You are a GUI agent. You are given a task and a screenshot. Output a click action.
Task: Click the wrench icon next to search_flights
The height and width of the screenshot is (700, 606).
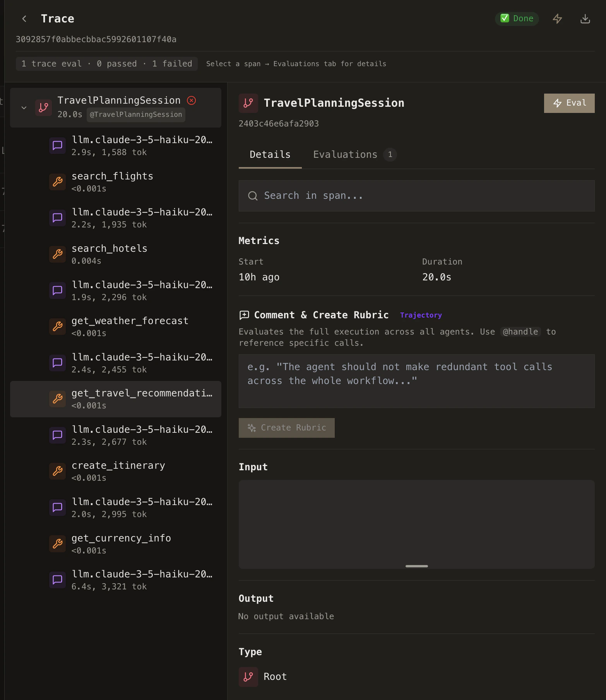[x=57, y=182]
